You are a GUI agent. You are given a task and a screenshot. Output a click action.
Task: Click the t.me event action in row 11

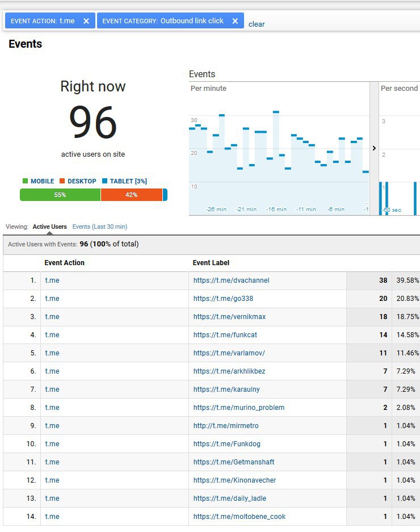click(x=52, y=462)
